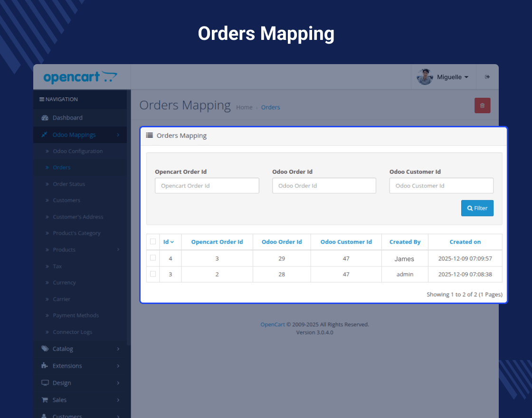The height and width of the screenshot is (418, 532).
Task: Toggle the Navigation hamburger icon
Action: pyautogui.click(x=42, y=99)
